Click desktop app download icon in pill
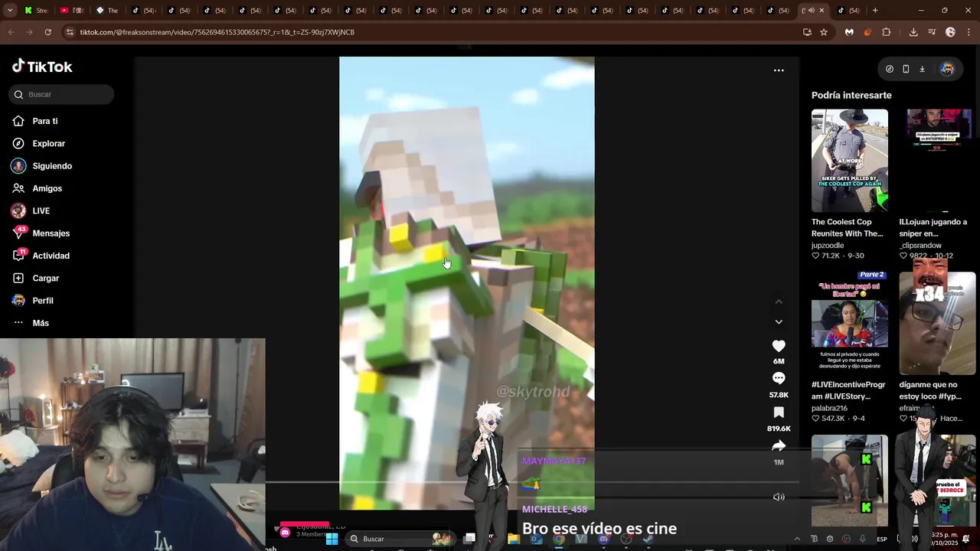The width and height of the screenshot is (980, 551). (922, 69)
